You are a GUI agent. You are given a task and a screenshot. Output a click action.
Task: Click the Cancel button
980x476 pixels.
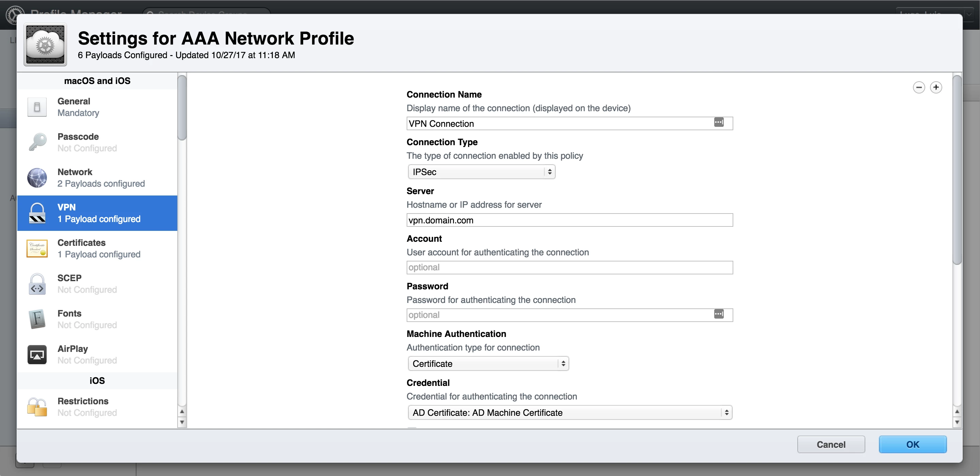click(831, 444)
